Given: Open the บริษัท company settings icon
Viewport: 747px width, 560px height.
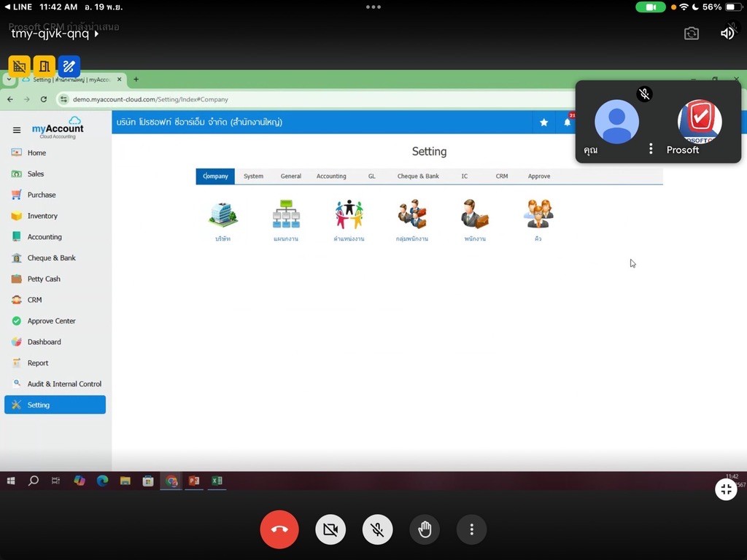Looking at the screenshot, I should (222, 215).
